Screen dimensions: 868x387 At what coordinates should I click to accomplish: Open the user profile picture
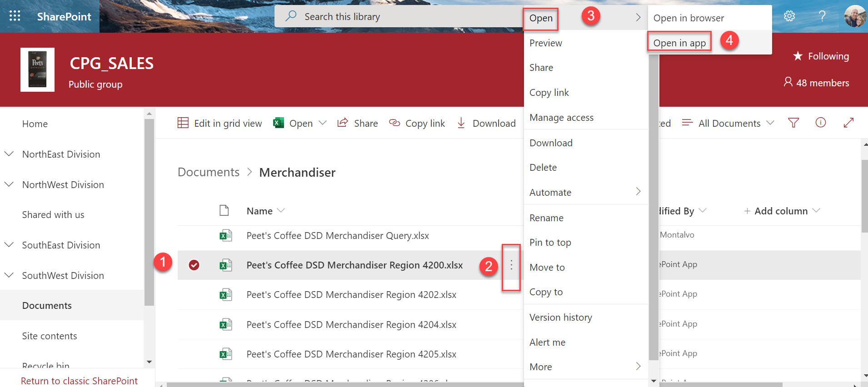click(855, 16)
